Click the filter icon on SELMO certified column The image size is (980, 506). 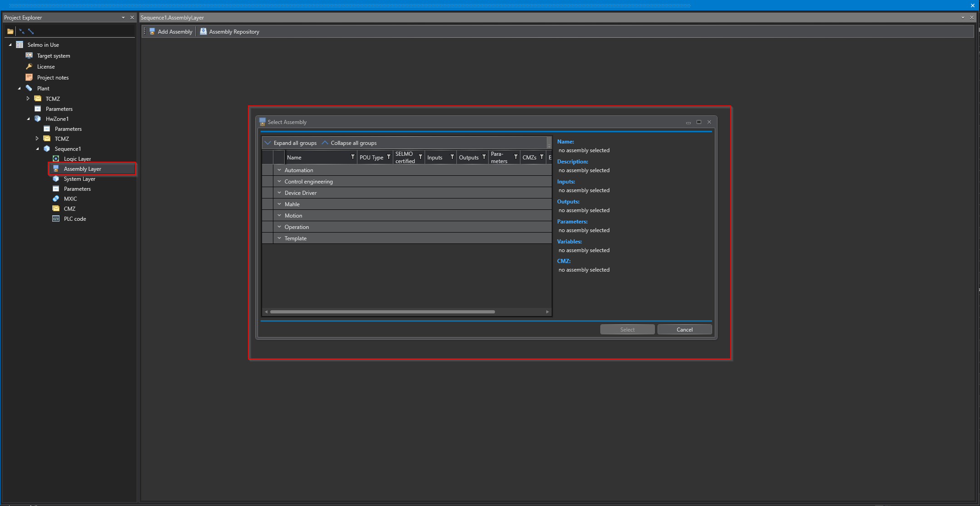coord(421,157)
